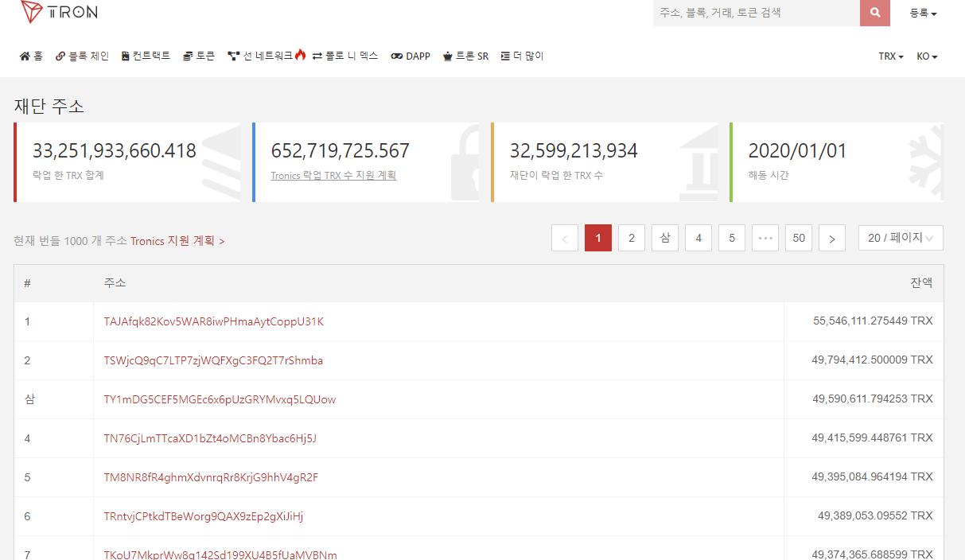Click balance 55,546,111.275449 TRX
The height and width of the screenshot is (560, 965).
click(x=873, y=321)
